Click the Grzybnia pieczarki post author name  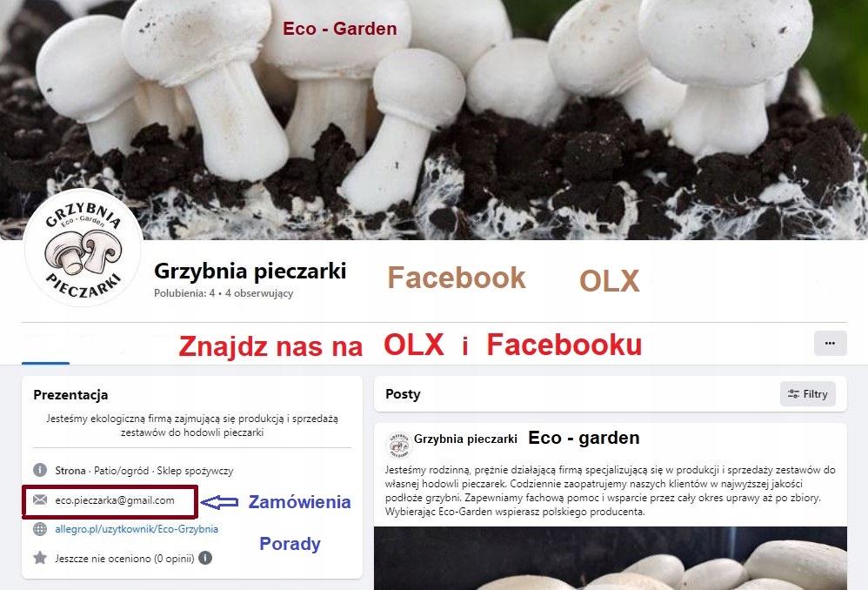click(465, 439)
